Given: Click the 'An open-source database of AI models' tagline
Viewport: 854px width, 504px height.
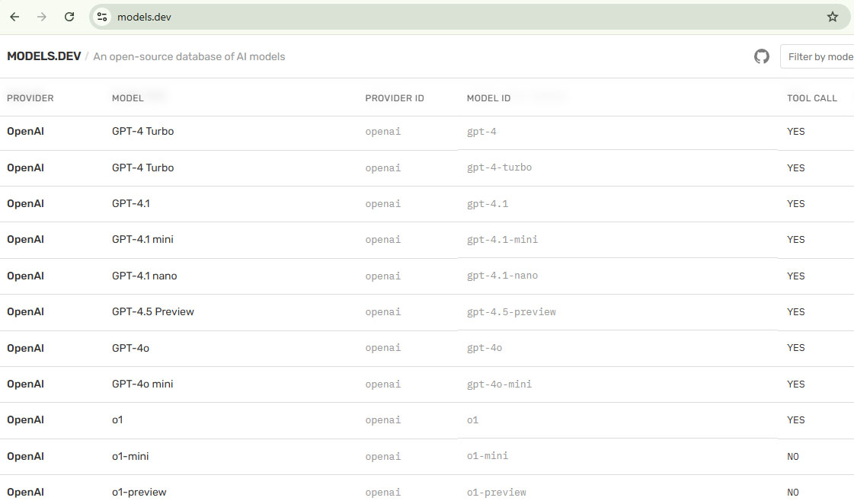Looking at the screenshot, I should [189, 56].
